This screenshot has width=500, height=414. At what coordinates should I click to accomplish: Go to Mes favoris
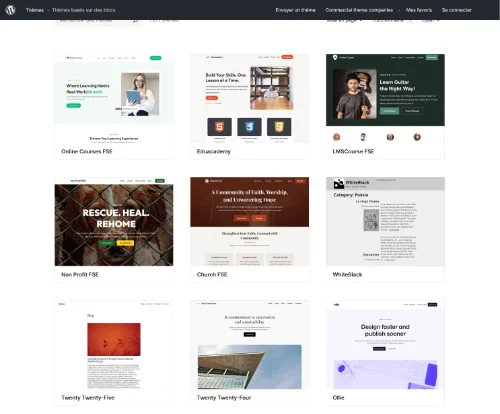[x=419, y=10]
